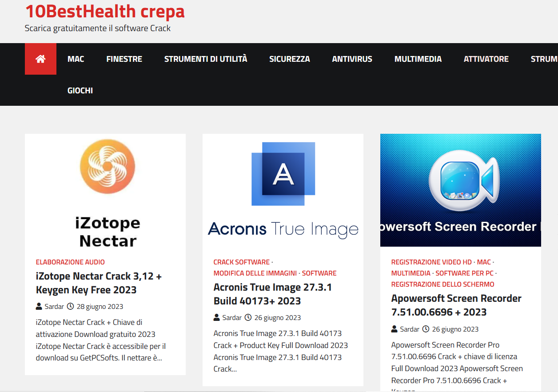558x392 pixels.
Task: Select the ATTIVATORE menu item
Action: (486, 59)
